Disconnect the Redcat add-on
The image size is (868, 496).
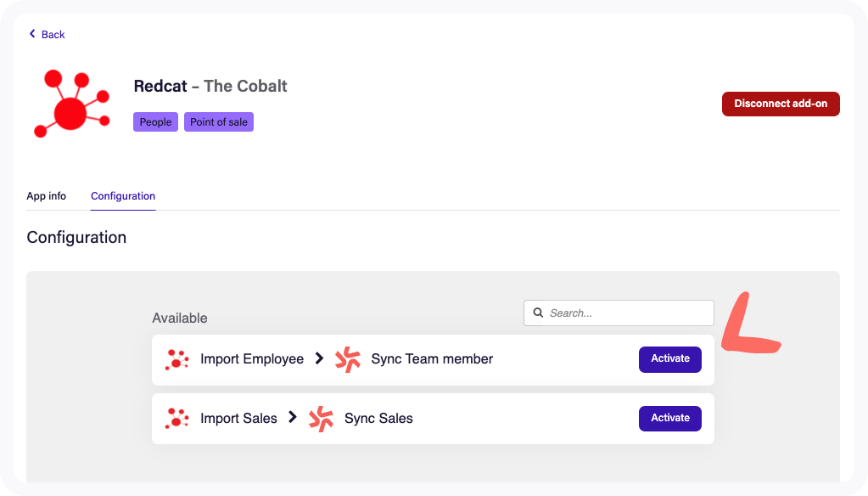[x=781, y=104]
